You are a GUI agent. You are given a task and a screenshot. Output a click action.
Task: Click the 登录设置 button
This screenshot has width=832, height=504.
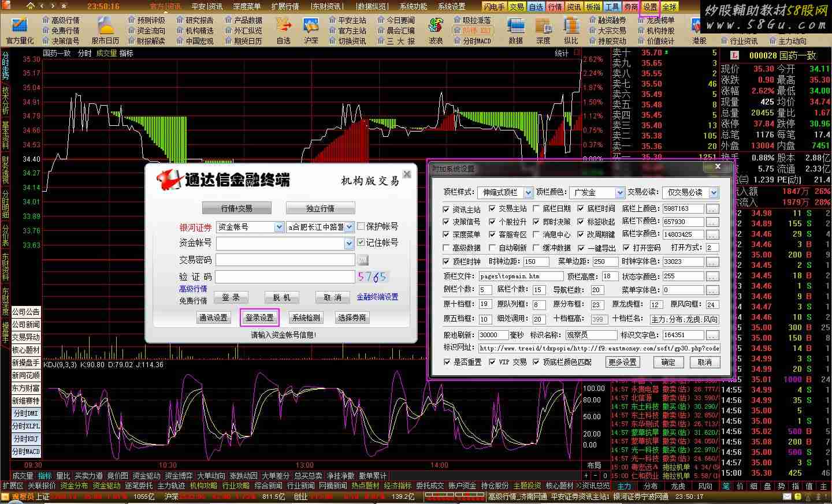pos(259,318)
